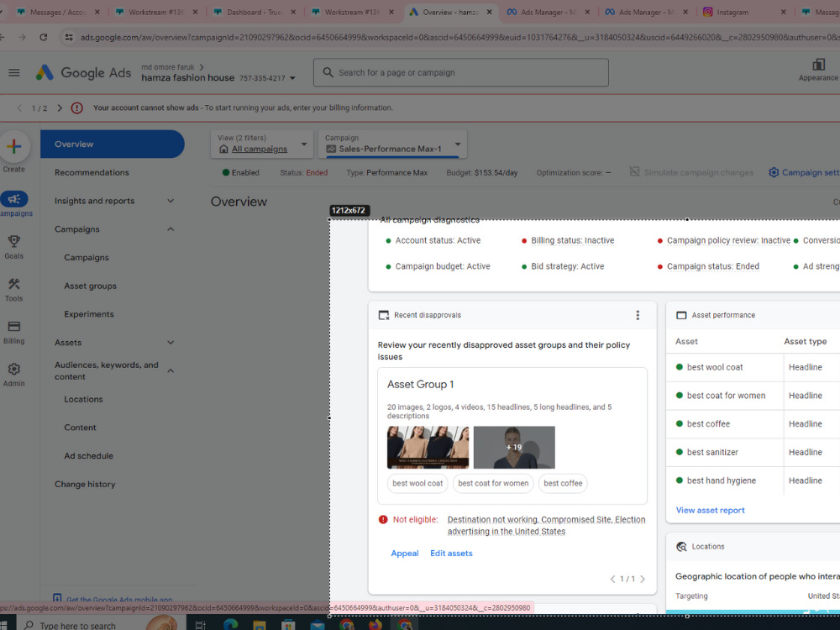840x630 pixels.
Task: View site information icon in address bar
Action: 69,37
